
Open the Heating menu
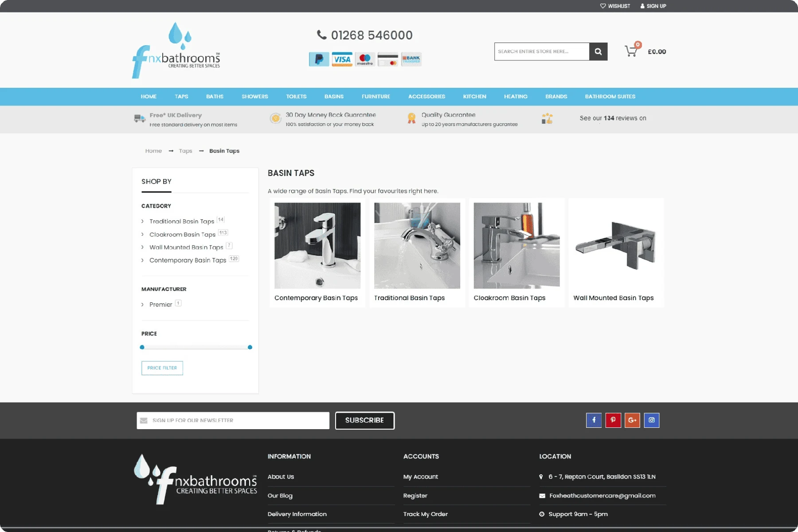pyautogui.click(x=516, y=97)
